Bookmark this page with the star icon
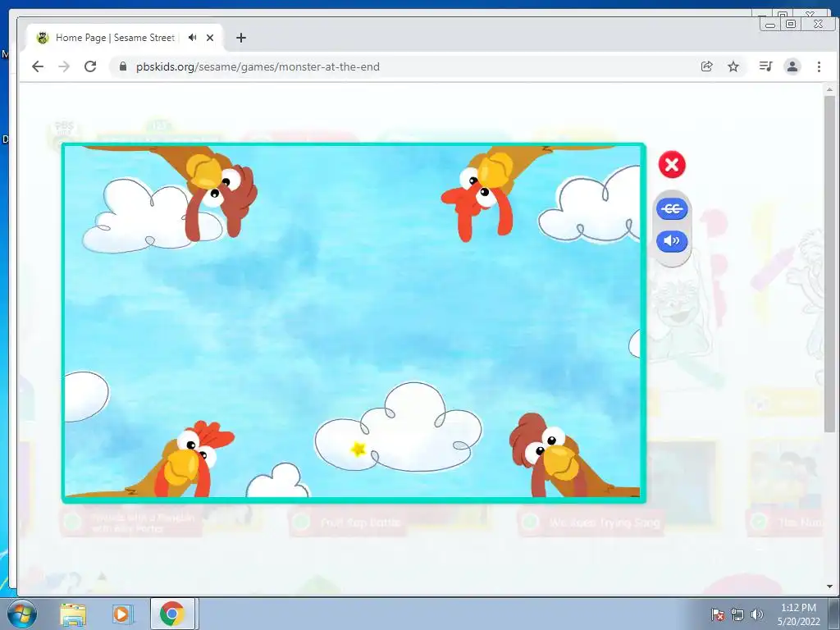840x630 pixels. pos(733,66)
